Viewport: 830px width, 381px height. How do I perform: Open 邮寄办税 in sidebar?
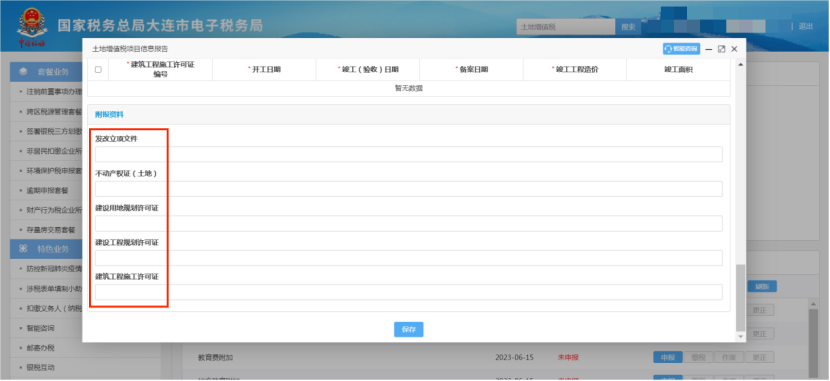point(40,348)
